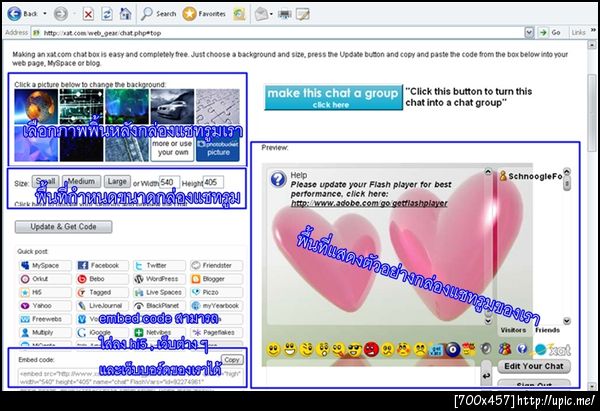Quick post to Twitter

click(x=159, y=265)
